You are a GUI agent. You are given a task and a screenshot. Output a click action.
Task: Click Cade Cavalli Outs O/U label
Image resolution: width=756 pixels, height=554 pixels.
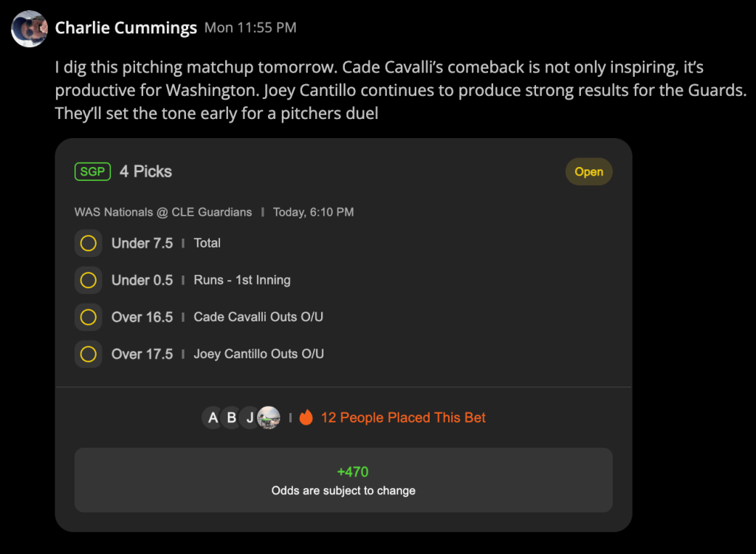[258, 317]
